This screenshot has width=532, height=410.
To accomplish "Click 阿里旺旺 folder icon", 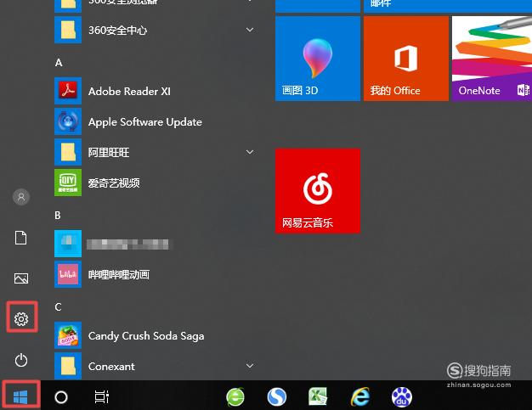I will click(68, 152).
